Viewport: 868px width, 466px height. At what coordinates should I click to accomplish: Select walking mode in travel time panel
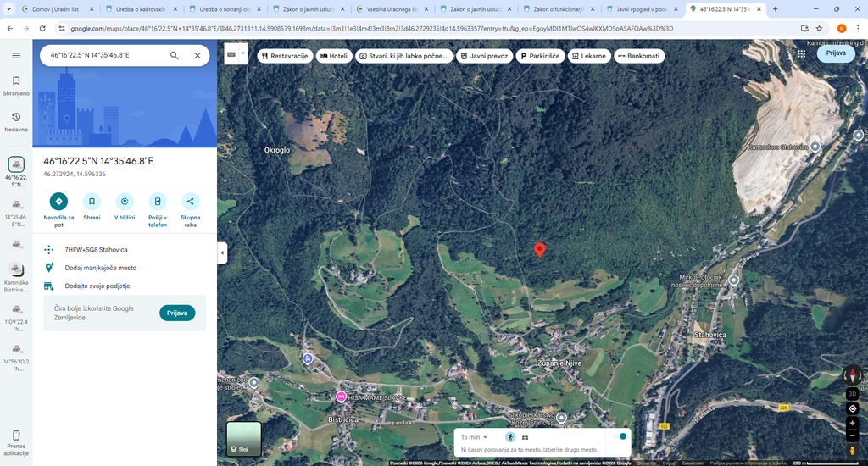tap(510, 437)
